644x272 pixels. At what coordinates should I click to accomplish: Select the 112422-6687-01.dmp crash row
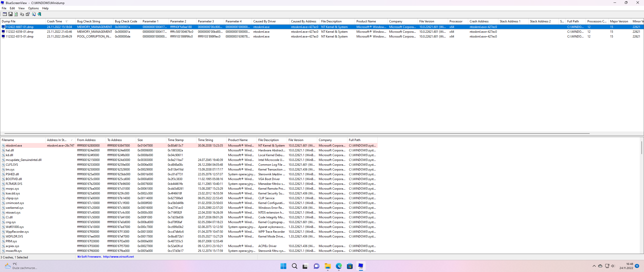point(322,27)
